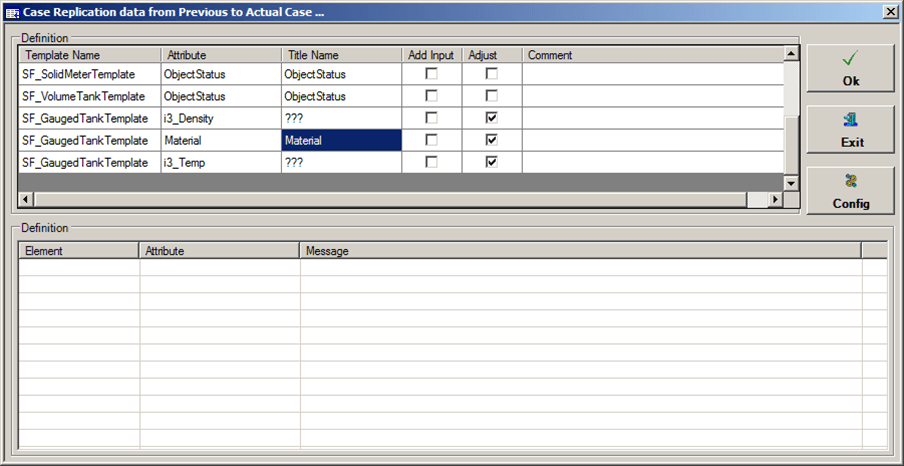Click the Comment column header
The image size is (904, 466).
(x=653, y=55)
